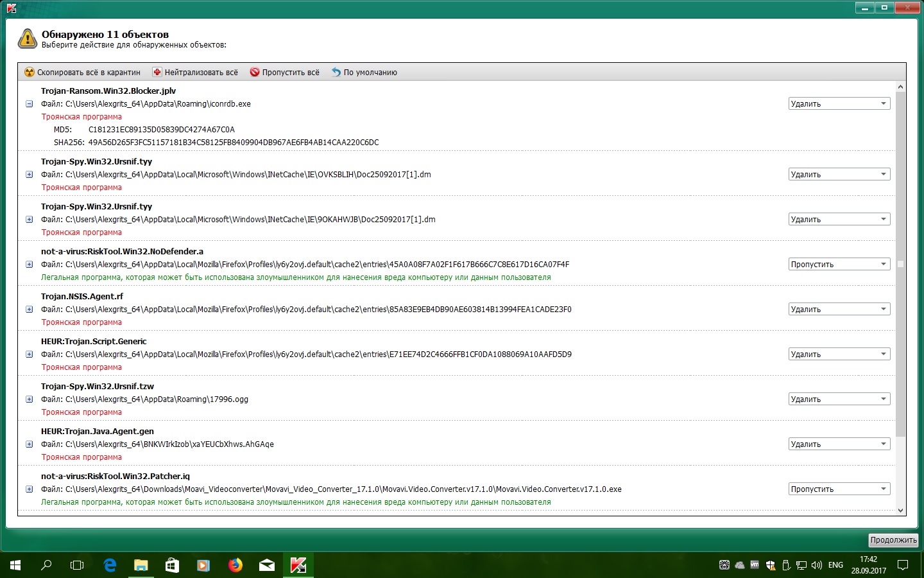Click 'Пропустить всё' toolbar text
Viewport: 924px width, 578px height.
[291, 73]
